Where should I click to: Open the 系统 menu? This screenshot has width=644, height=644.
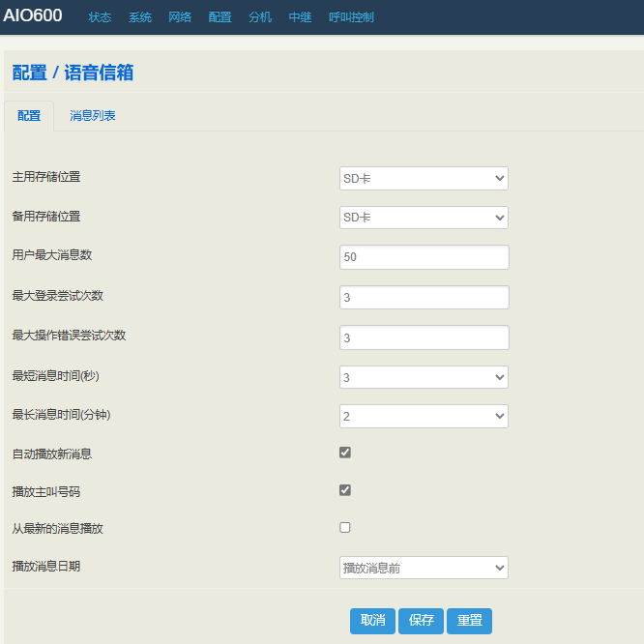pos(140,17)
